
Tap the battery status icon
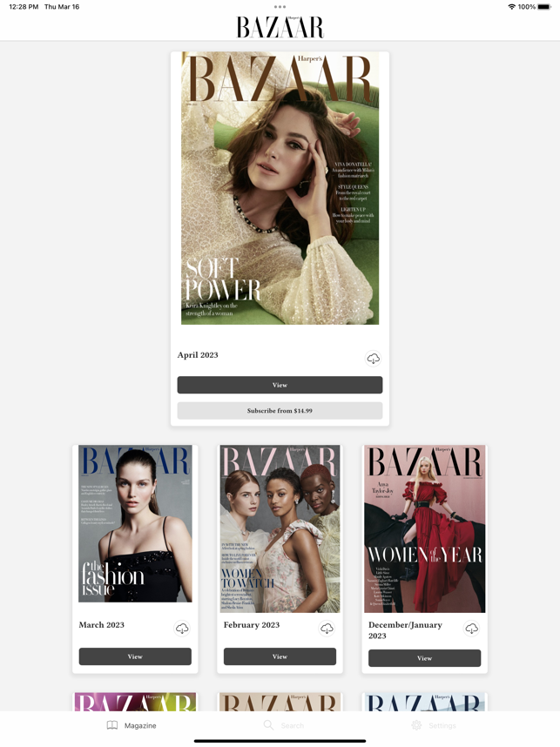tap(543, 7)
